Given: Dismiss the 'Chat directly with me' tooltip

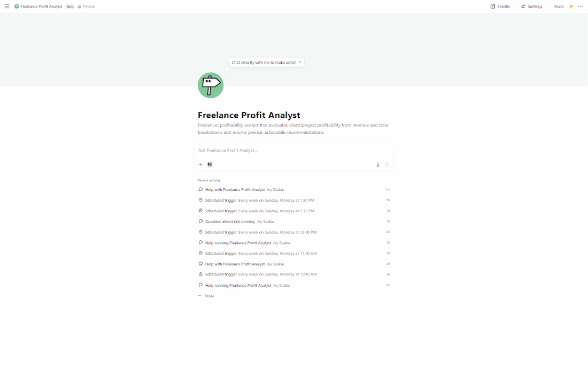Looking at the screenshot, I should click(300, 62).
